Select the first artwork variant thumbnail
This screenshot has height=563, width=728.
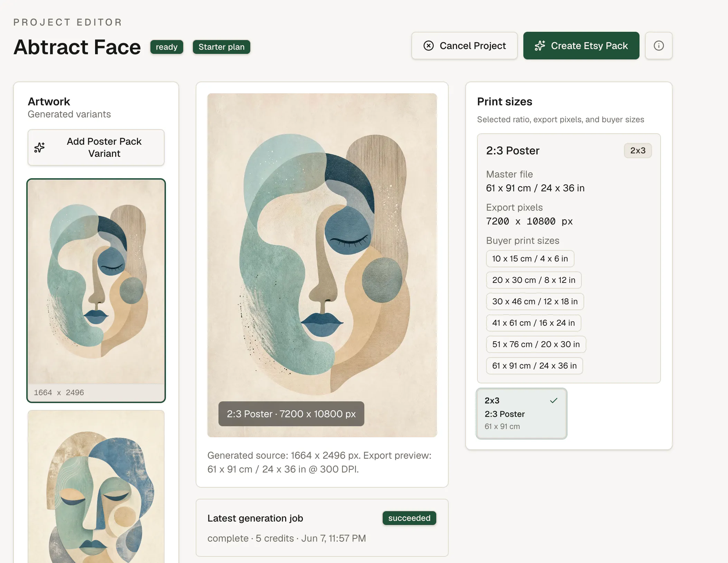point(96,290)
